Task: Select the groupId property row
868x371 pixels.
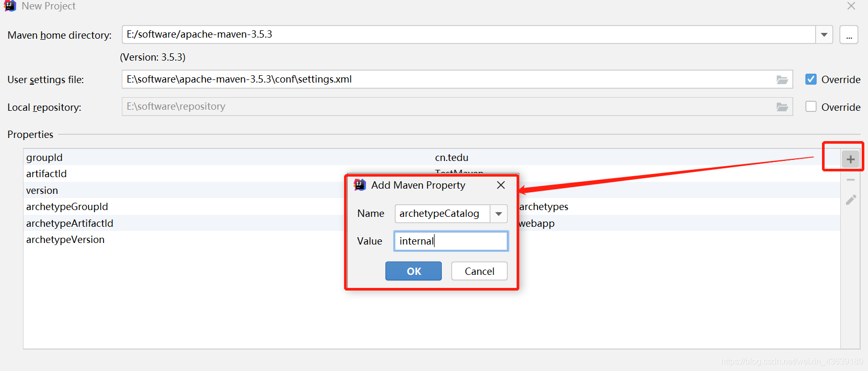Action: click(x=432, y=157)
